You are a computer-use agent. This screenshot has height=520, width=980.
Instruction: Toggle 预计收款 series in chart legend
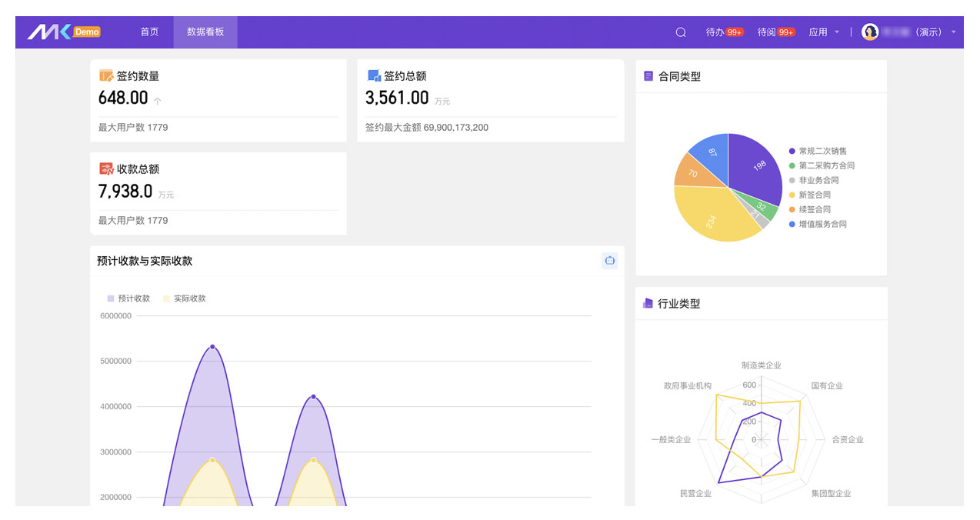[128, 298]
